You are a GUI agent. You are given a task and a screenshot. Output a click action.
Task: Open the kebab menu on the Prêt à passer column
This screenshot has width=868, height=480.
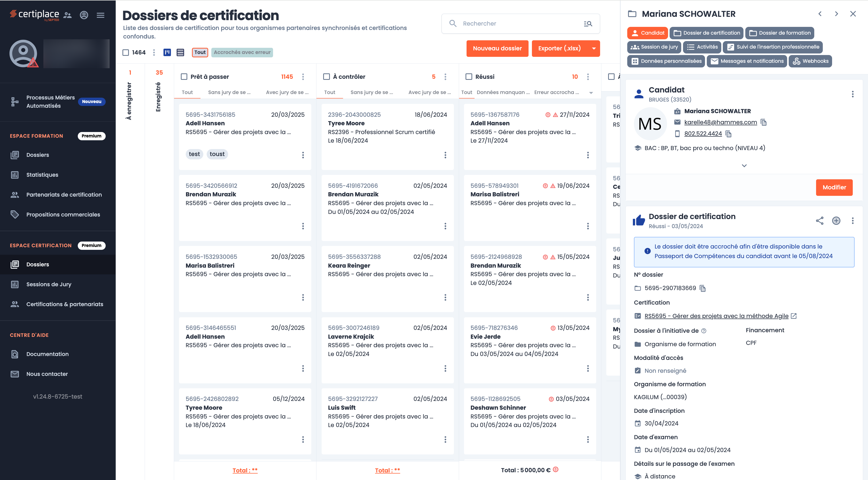tap(303, 76)
